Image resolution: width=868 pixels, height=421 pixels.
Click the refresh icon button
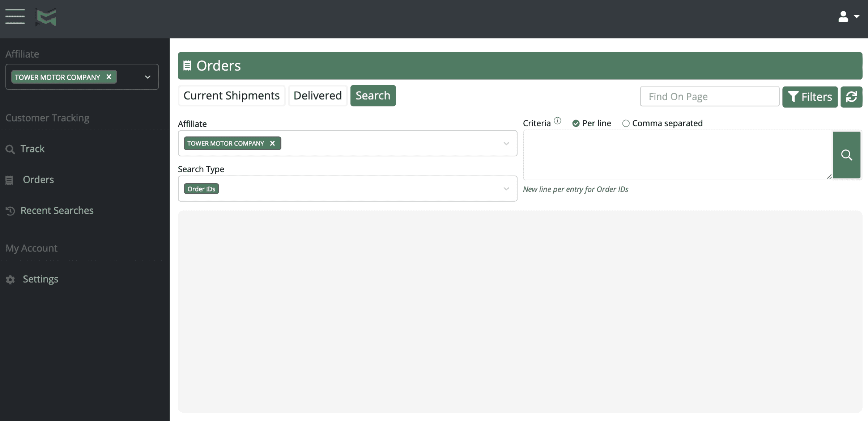tap(851, 97)
